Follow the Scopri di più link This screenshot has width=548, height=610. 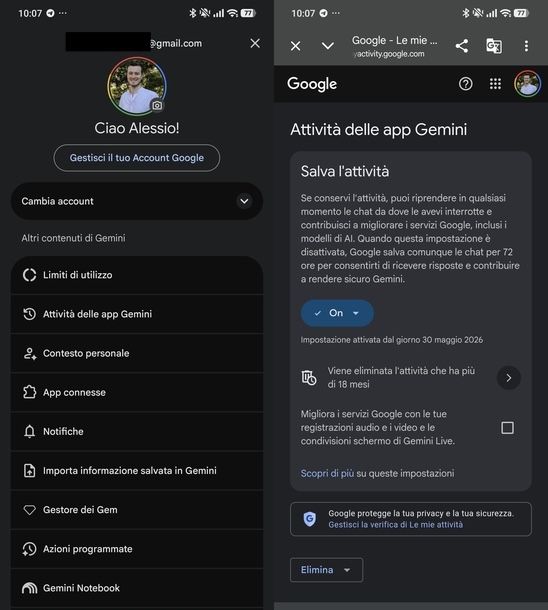tap(327, 473)
